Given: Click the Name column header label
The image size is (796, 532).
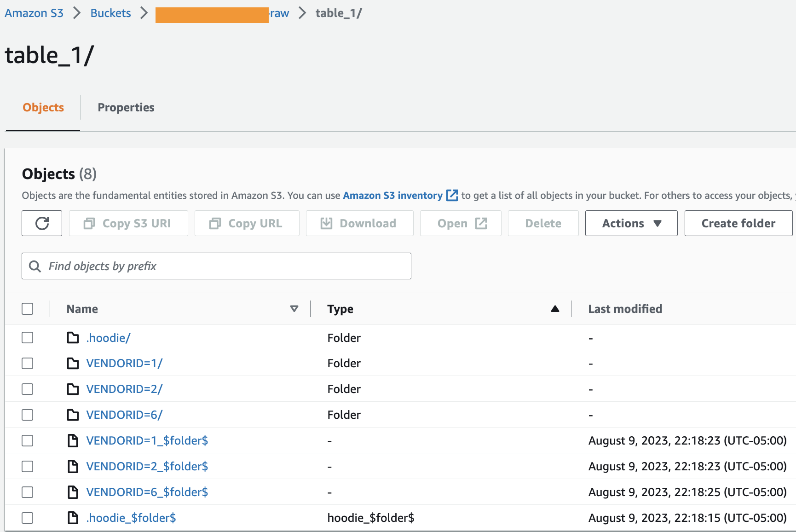Looking at the screenshot, I should point(82,309).
